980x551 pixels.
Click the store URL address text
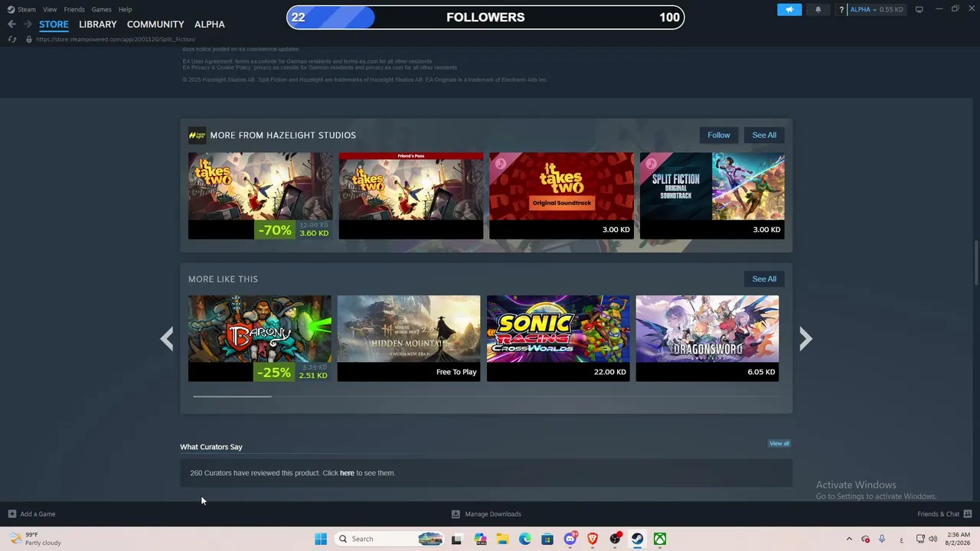coord(116,39)
